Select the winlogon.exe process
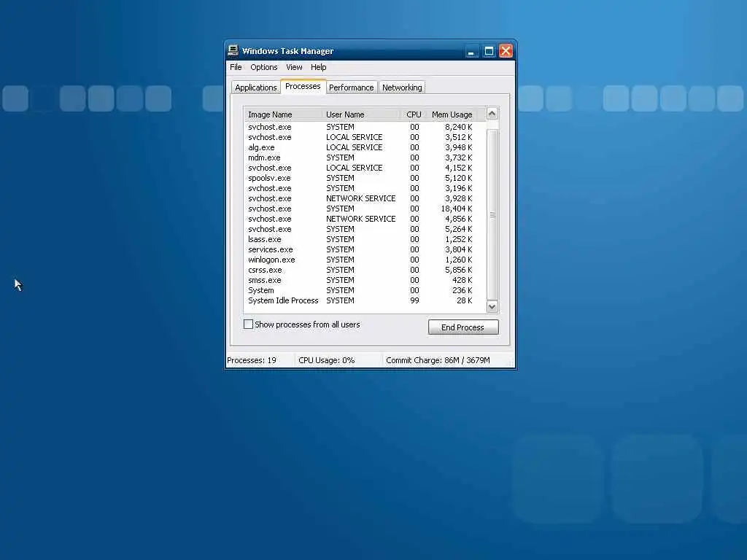This screenshot has width=747, height=560. click(360, 260)
